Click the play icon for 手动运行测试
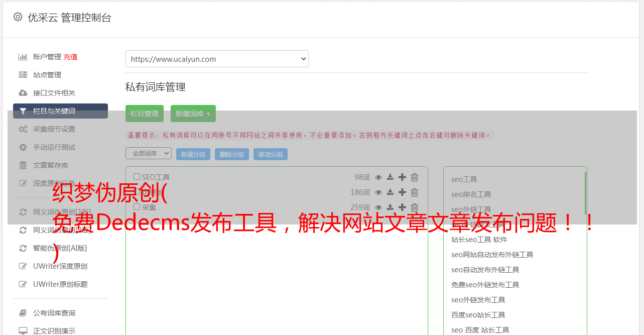This screenshot has height=335, width=644. [x=23, y=147]
